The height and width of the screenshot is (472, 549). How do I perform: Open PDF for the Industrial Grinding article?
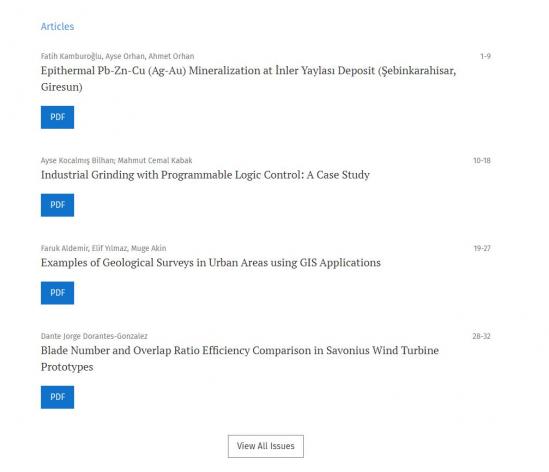tap(57, 205)
